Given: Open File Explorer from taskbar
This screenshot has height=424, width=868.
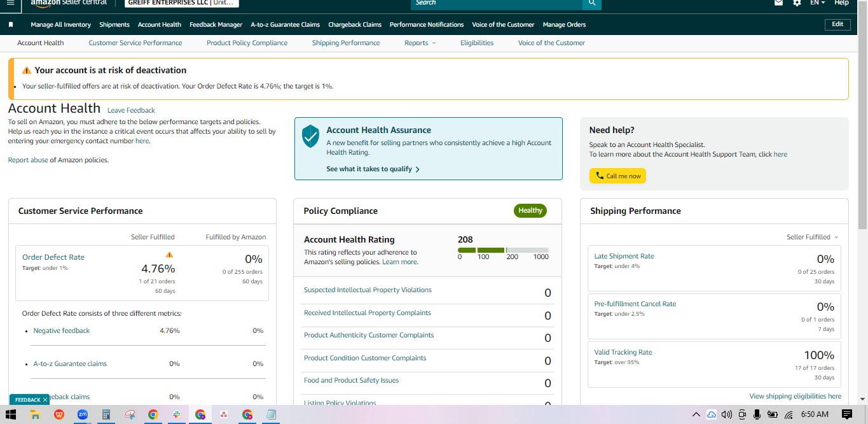Looking at the screenshot, I should [x=36, y=414].
